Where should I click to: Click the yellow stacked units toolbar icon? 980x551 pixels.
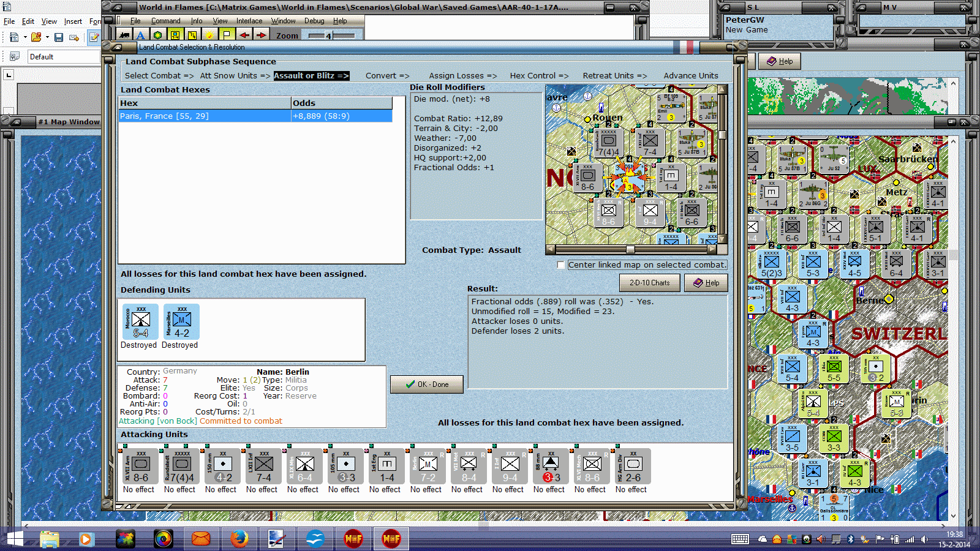coord(192,36)
